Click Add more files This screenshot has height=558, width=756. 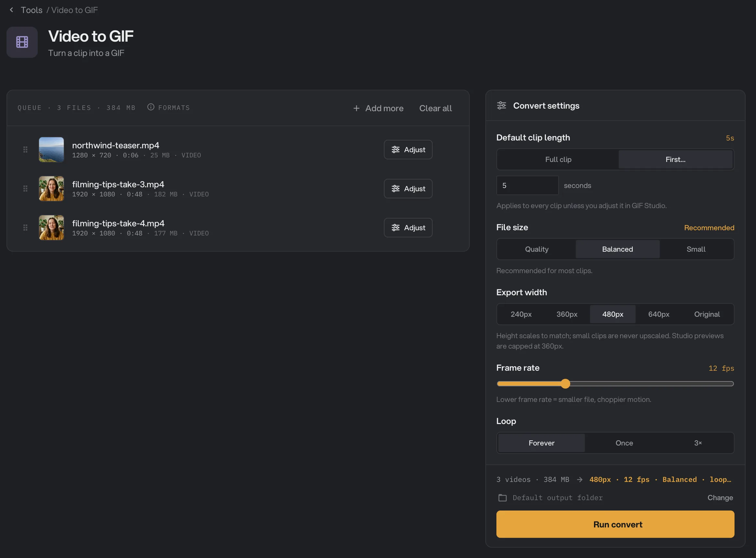(x=378, y=108)
